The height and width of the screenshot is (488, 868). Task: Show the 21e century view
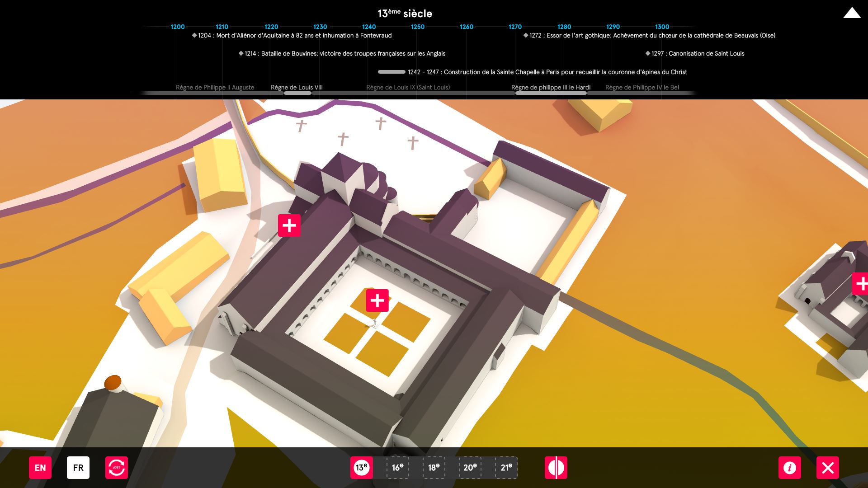point(506,468)
